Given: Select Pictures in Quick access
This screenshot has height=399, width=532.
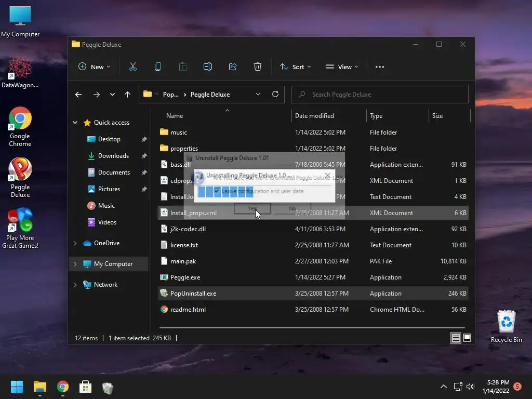Looking at the screenshot, I should click(x=109, y=189).
